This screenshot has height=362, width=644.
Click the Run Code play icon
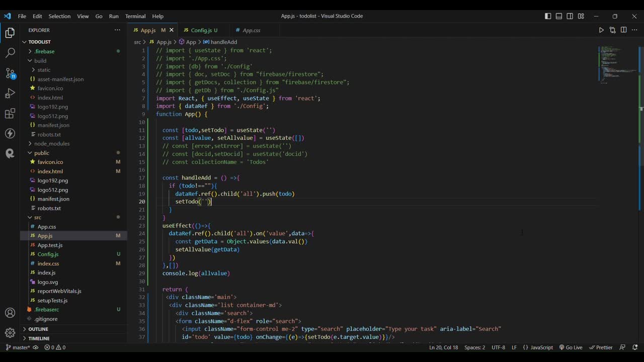click(601, 30)
